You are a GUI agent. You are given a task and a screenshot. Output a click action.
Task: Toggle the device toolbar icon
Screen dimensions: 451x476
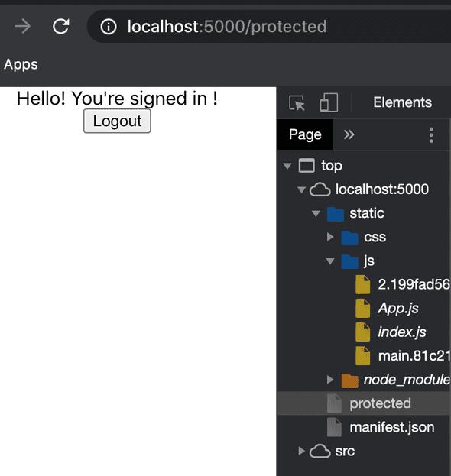click(x=329, y=102)
